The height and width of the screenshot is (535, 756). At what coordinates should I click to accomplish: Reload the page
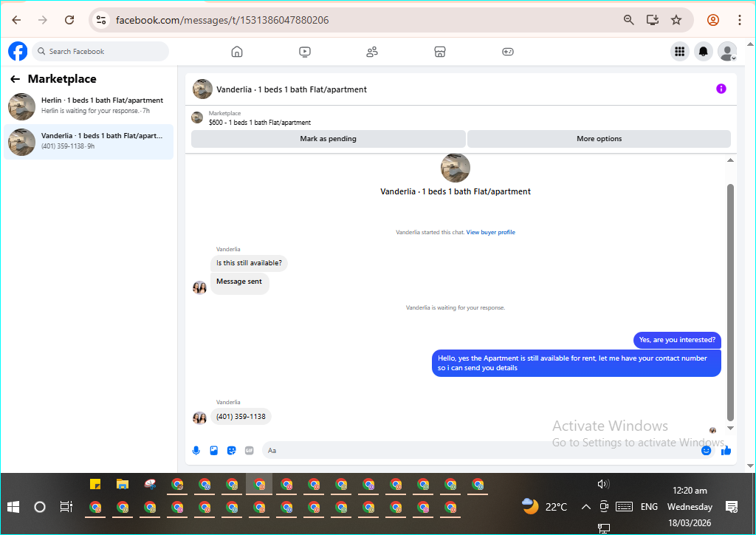(69, 20)
